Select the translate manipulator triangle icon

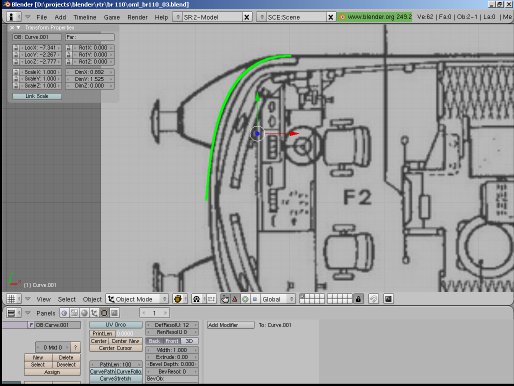pyautogui.click(x=235, y=299)
